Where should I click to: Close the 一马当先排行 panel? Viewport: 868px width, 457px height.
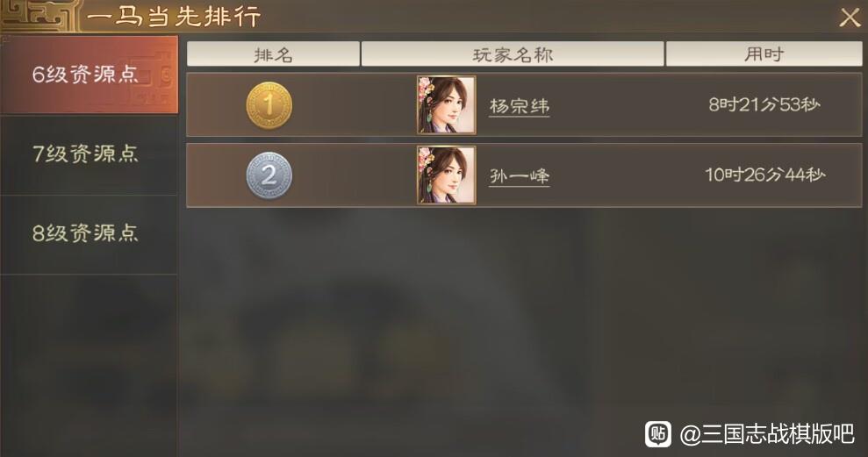point(850,18)
